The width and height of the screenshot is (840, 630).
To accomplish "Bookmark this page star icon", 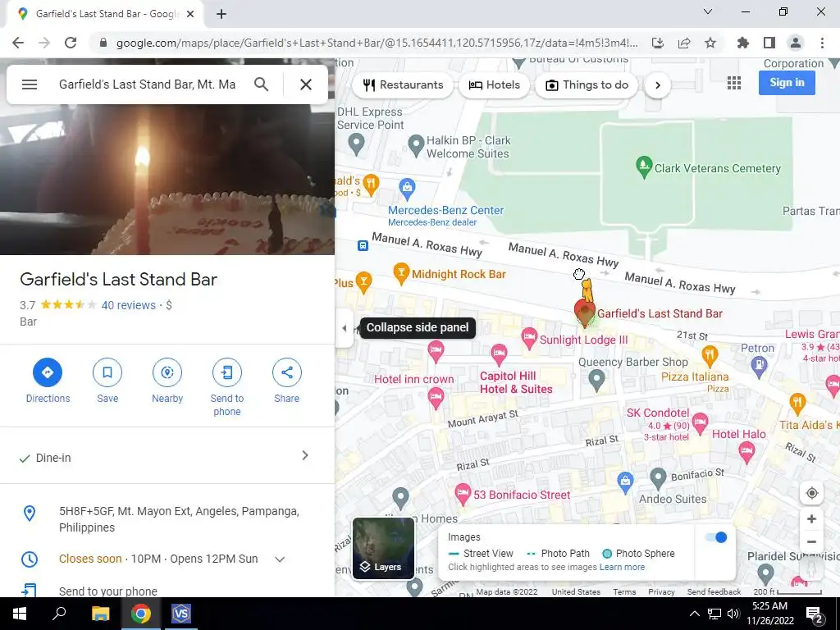I will [x=710, y=43].
